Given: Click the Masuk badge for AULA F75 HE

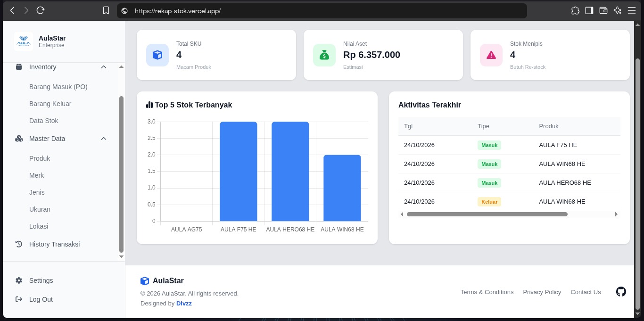Looking at the screenshot, I should [x=489, y=145].
